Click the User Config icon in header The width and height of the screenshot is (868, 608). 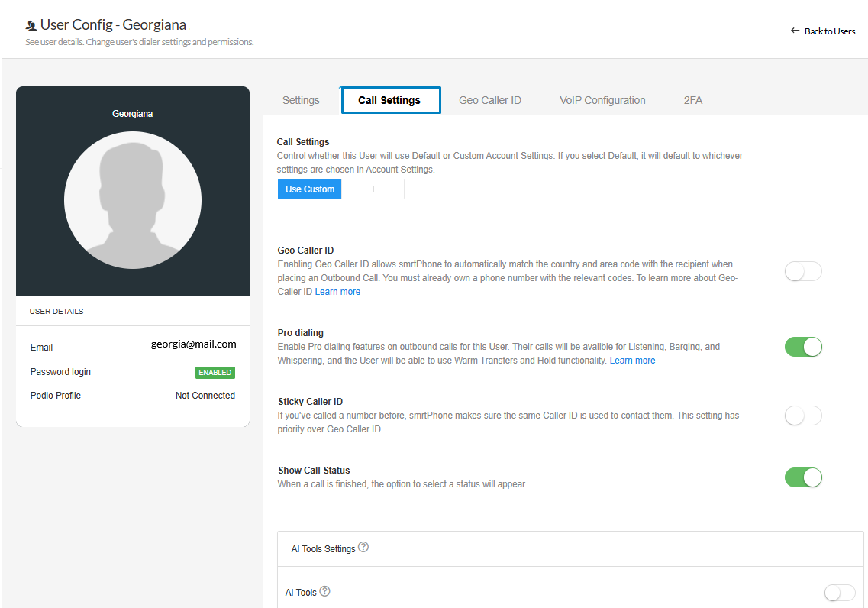(31, 26)
